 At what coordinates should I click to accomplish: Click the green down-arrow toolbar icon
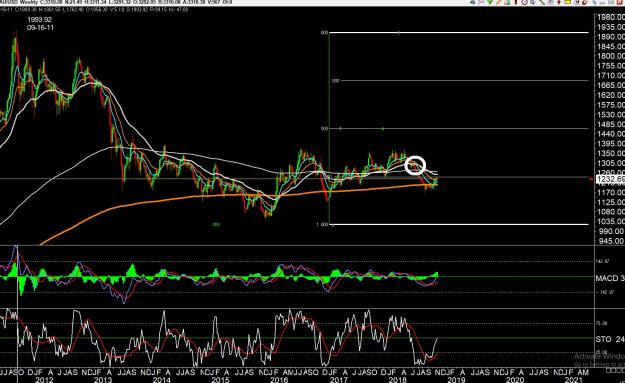point(490,2)
